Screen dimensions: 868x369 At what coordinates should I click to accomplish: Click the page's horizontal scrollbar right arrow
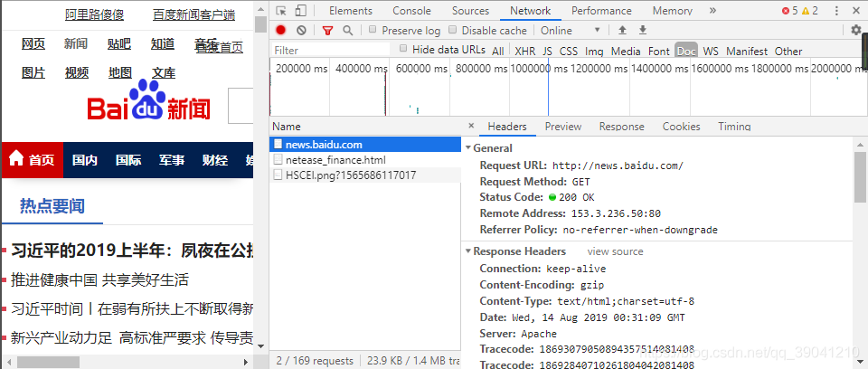(246, 362)
